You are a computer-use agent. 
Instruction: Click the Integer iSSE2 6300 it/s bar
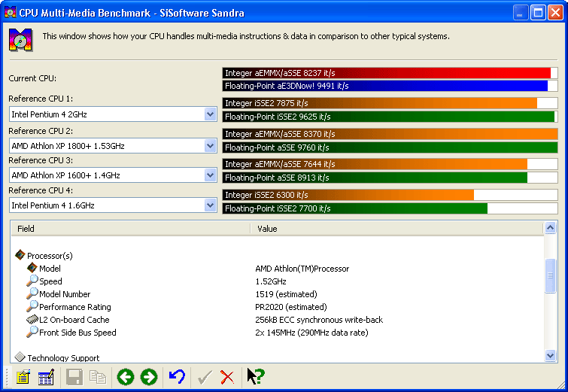(390, 195)
